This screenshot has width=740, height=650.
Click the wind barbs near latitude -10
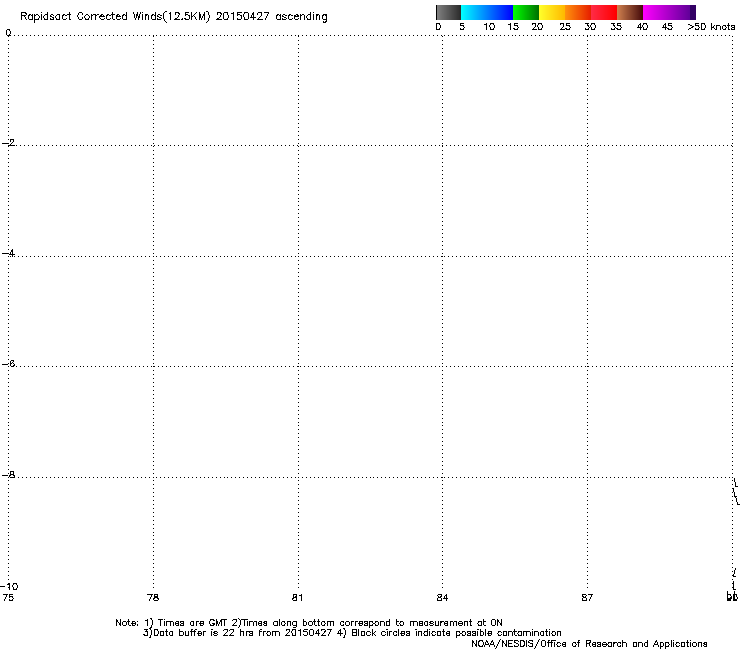click(x=733, y=580)
